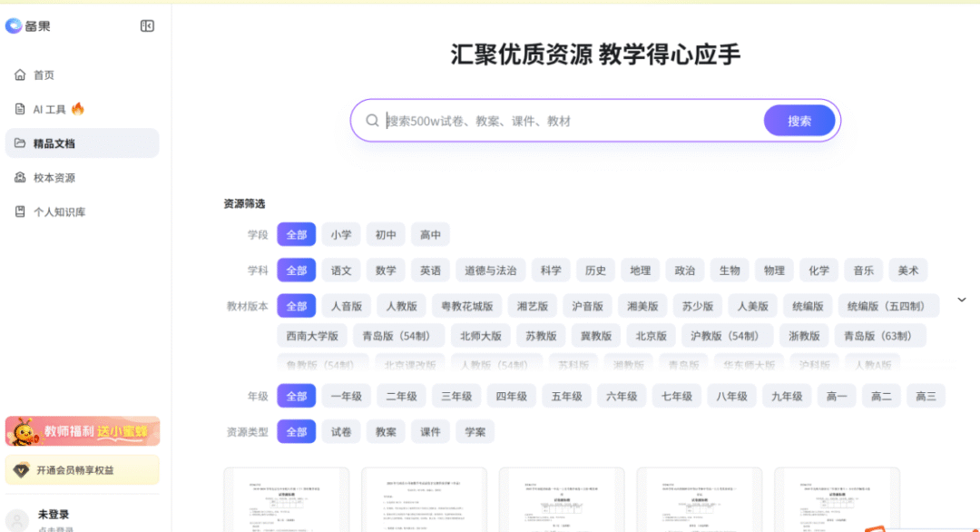Click the 搜索 button
The height and width of the screenshot is (532, 980).
(x=799, y=121)
